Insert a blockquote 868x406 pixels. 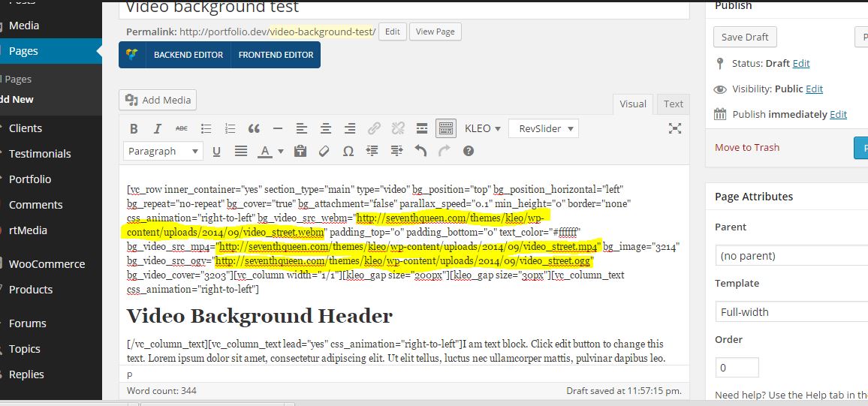pyautogui.click(x=254, y=128)
